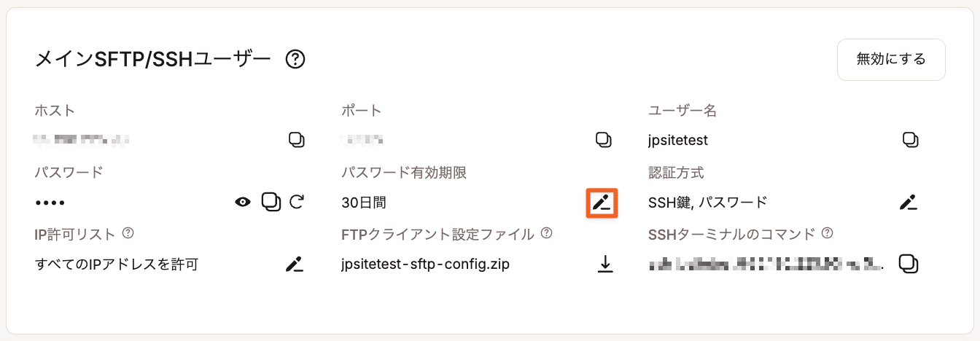The image size is (980, 341).
Task: Edit the password expiration period
Action: pos(602,203)
